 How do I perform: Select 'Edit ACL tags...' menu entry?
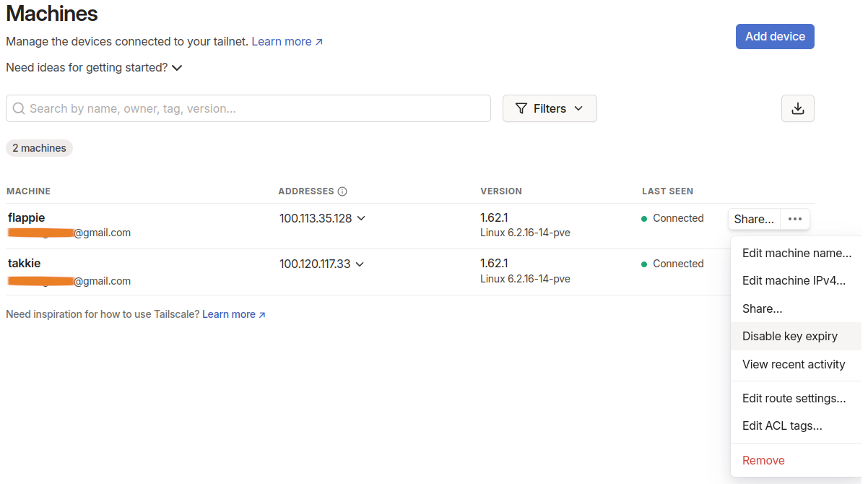click(x=797, y=425)
